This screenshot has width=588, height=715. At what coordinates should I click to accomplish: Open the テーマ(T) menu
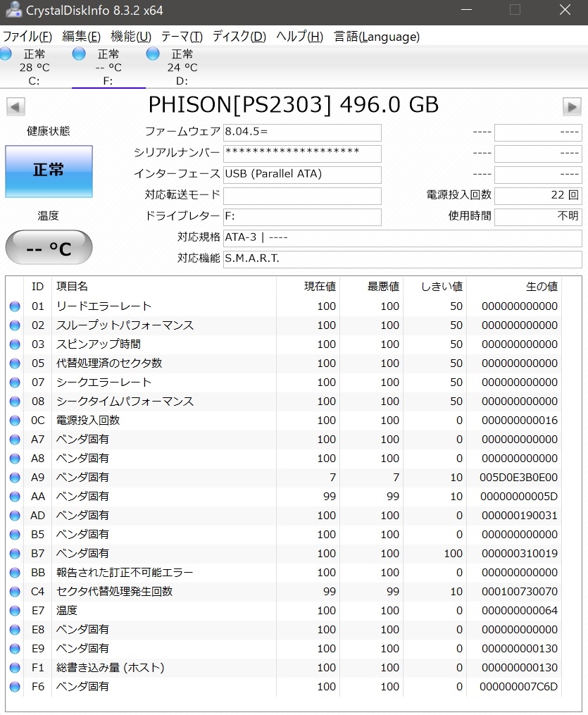click(x=182, y=37)
